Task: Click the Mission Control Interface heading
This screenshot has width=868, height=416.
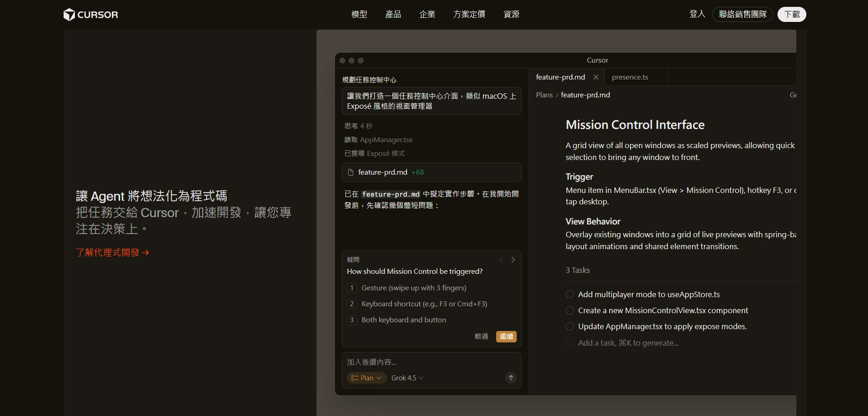Action: [x=635, y=125]
